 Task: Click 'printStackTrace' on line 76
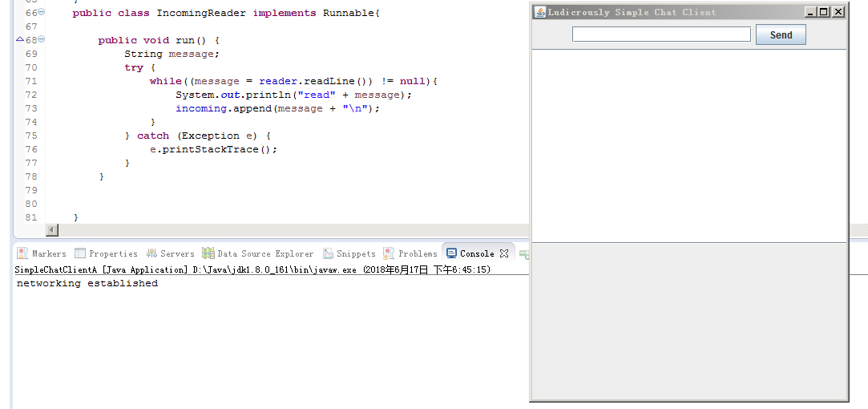click(210, 149)
